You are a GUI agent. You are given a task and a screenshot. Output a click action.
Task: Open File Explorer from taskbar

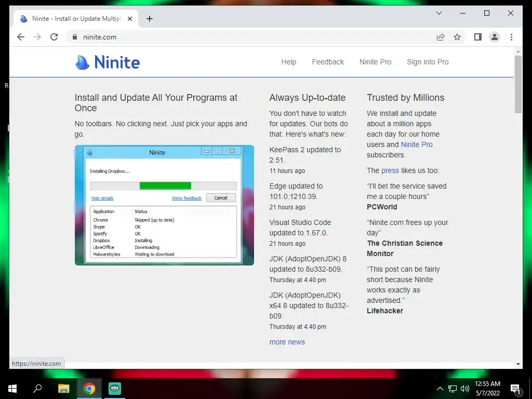63,389
